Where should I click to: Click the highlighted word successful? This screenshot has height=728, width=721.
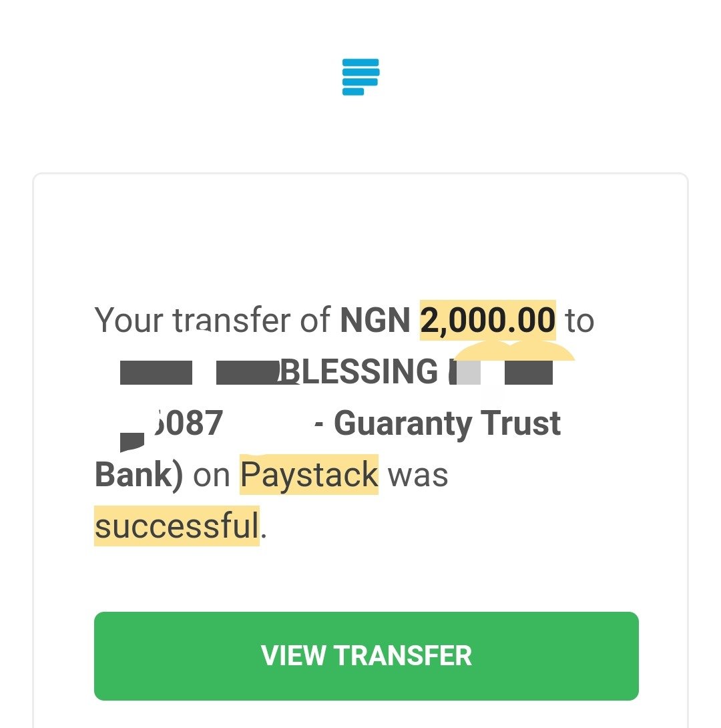(177, 526)
